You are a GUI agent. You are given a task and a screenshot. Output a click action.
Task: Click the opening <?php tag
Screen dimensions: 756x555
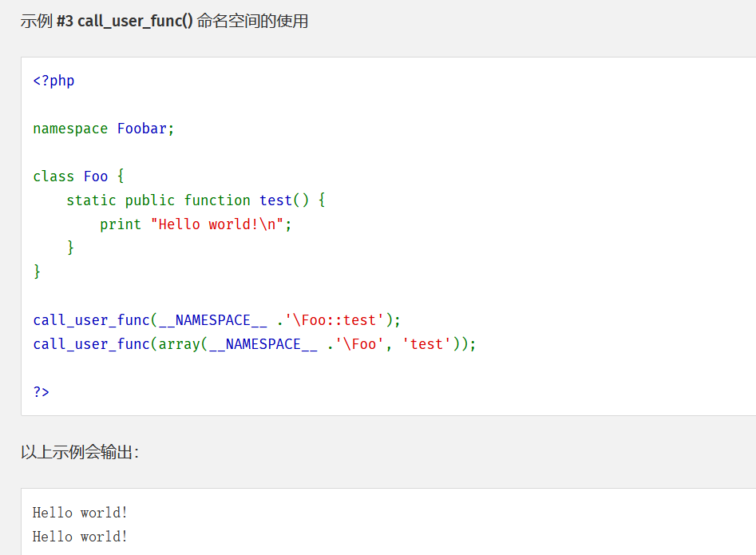(53, 81)
